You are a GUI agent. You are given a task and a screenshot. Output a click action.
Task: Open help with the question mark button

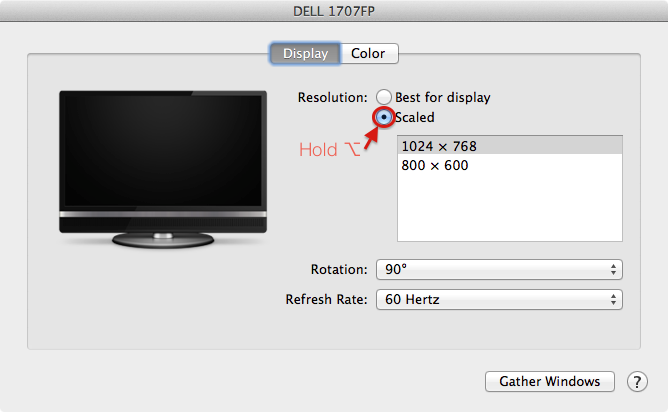click(637, 382)
